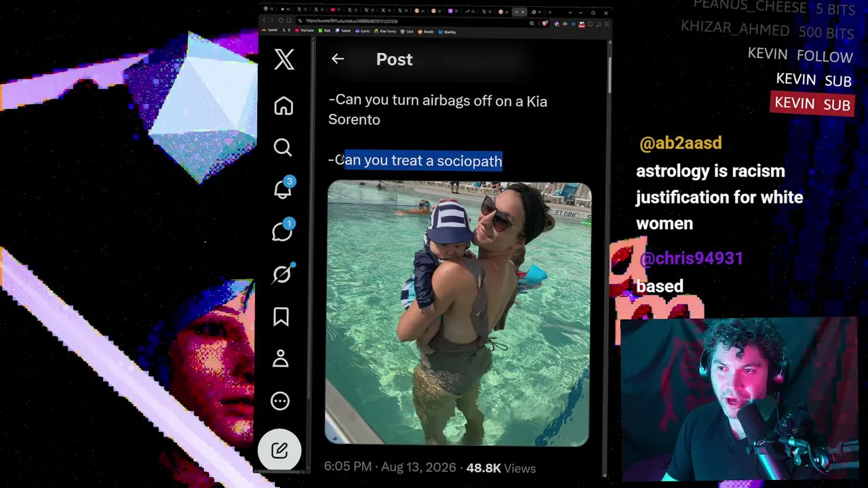This screenshot has height=488, width=868.
Task: Click the X logo in the sidebar
Action: coord(284,60)
